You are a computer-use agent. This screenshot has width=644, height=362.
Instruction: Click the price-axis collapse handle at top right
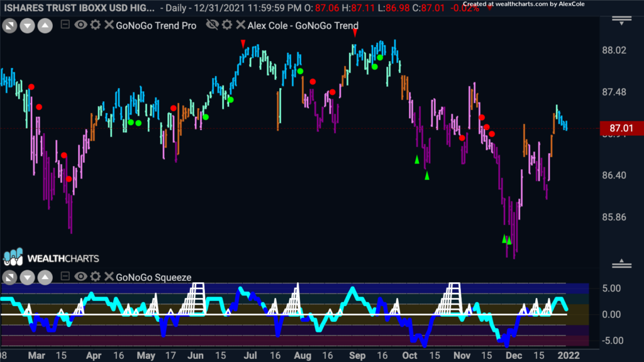(621, 21)
